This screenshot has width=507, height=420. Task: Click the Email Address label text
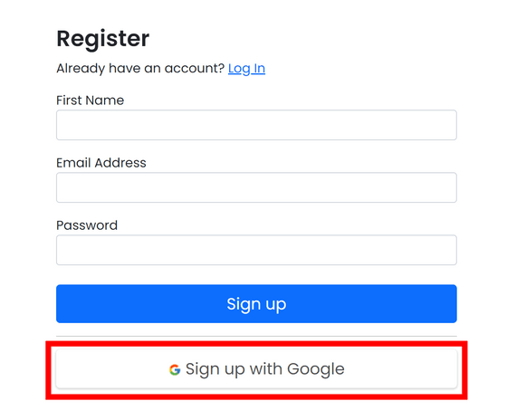[101, 163]
